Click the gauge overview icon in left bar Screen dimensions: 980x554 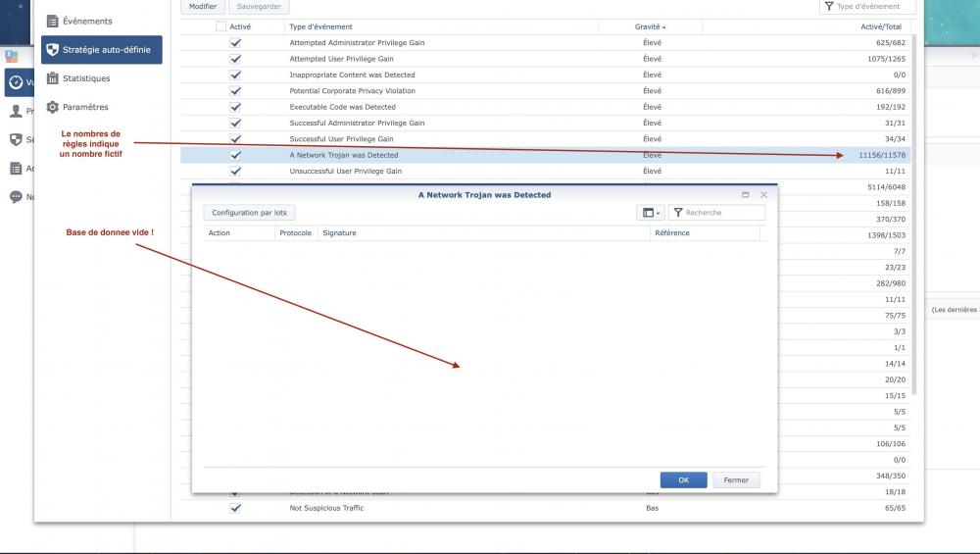point(16,82)
